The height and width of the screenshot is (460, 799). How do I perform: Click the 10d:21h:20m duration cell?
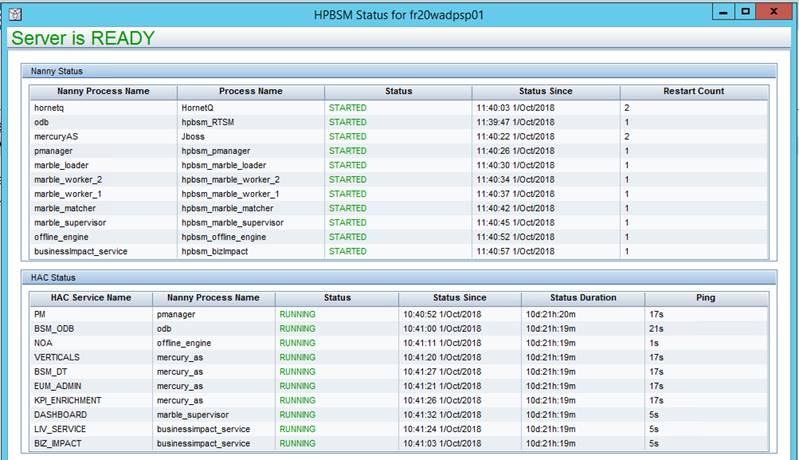pos(551,314)
